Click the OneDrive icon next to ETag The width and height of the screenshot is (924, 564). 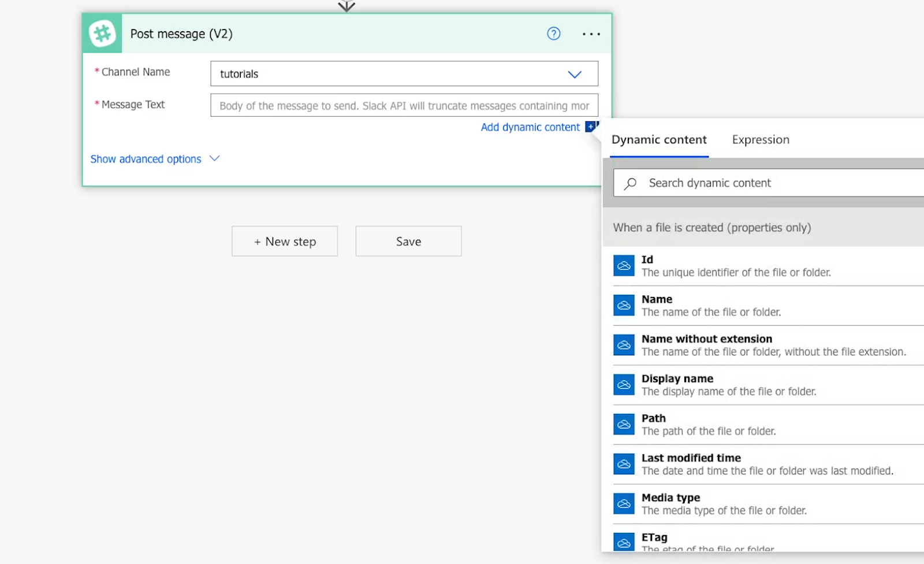point(624,542)
